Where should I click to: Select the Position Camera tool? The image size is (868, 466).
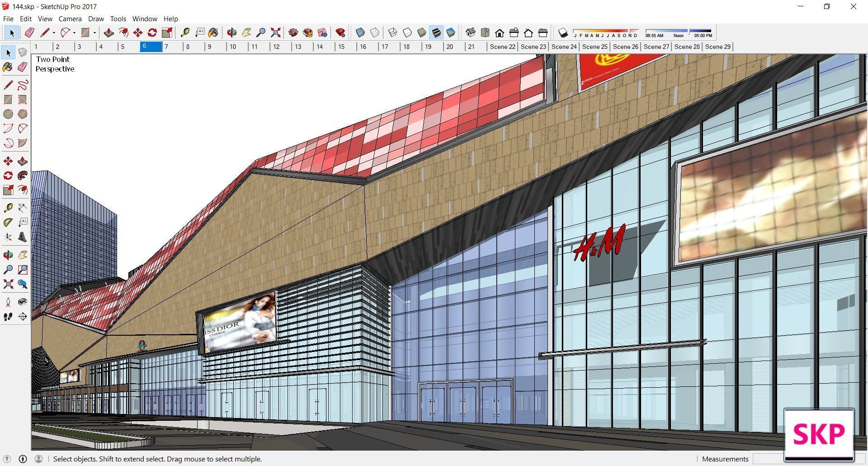[8, 302]
